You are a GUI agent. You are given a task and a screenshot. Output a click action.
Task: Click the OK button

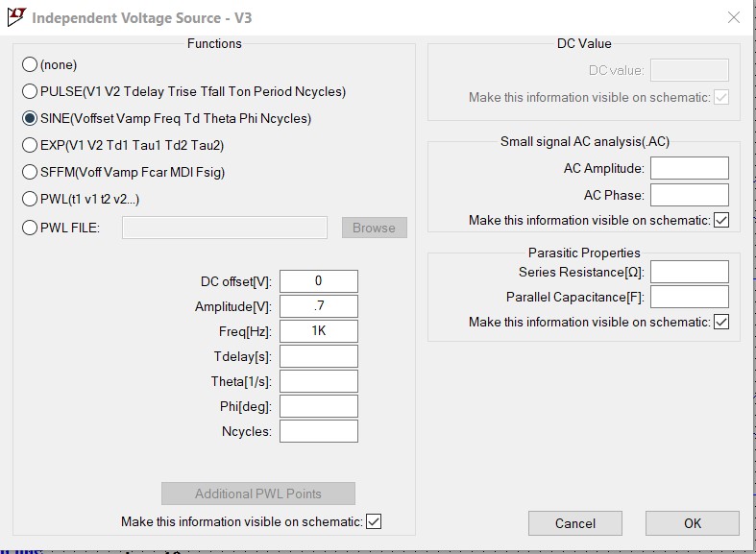click(693, 523)
